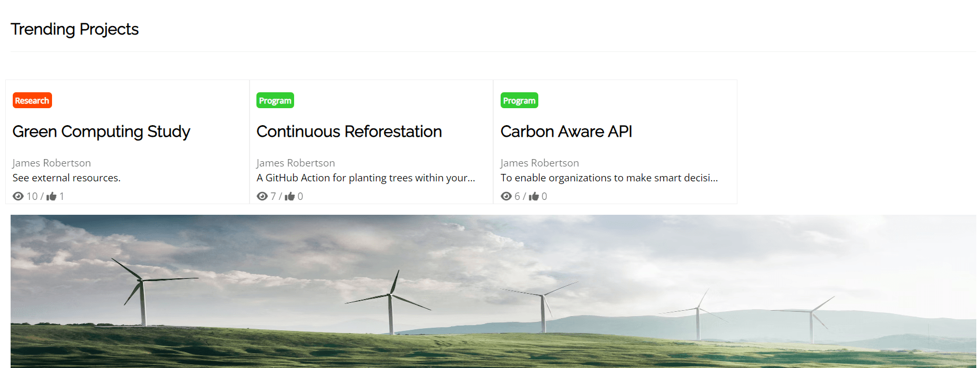Viewport: 980px width, 368px height.
Task: Open the Continuous Reforestation project title
Action: click(x=349, y=132)
